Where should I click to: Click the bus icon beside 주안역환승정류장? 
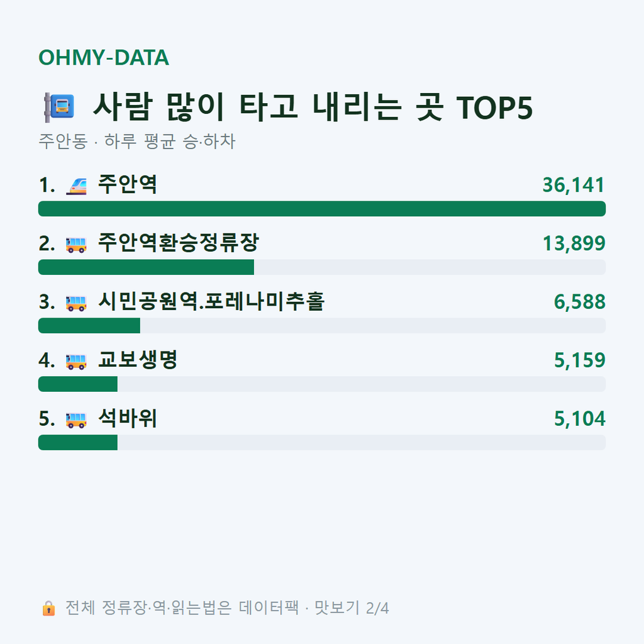click(76, 245)
